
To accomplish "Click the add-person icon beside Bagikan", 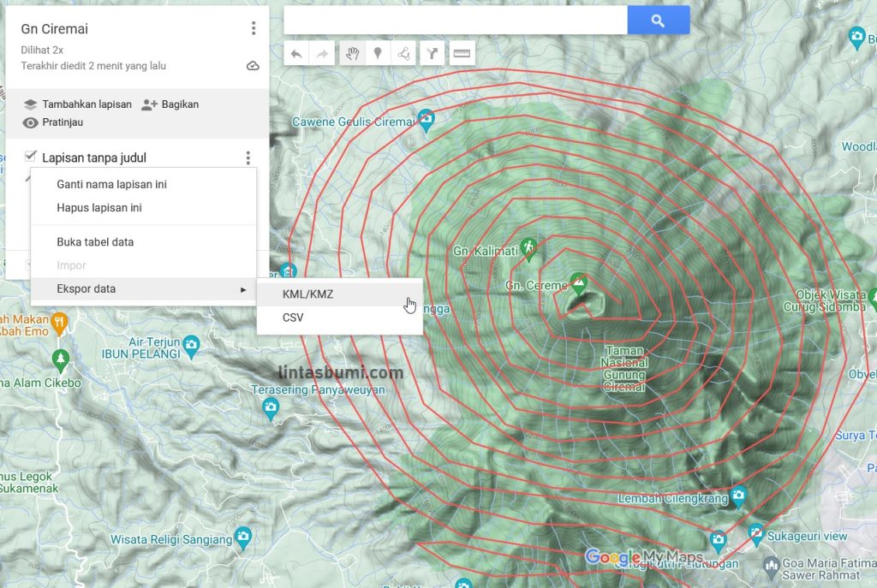I will tap(149, 104).
